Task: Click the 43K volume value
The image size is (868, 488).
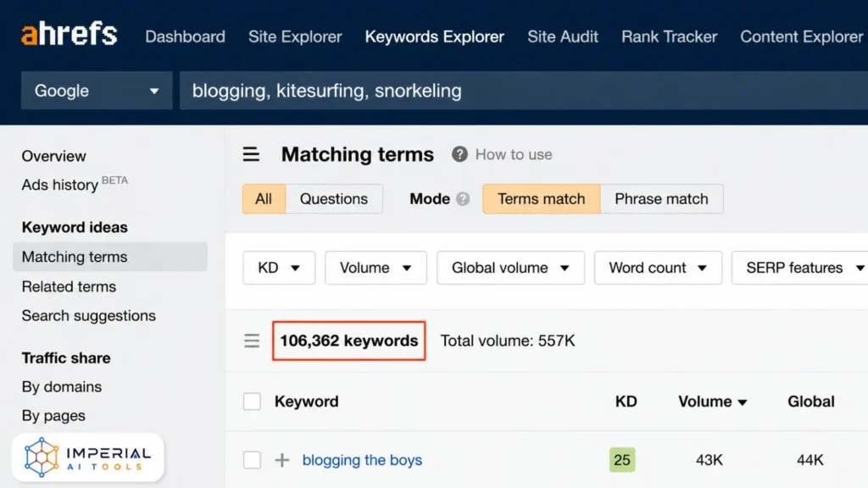Action: [709, 460]
